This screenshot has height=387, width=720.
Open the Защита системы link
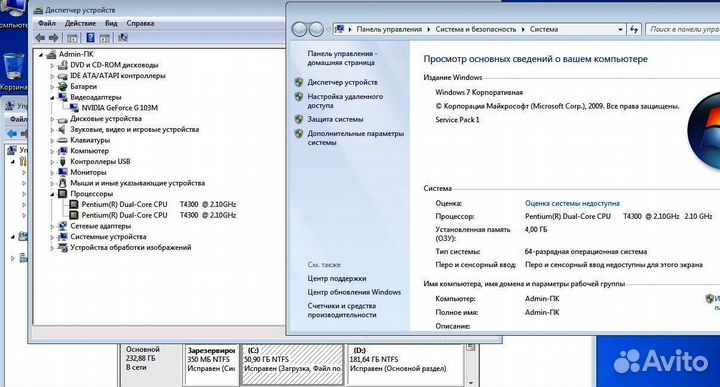point(335,119)
